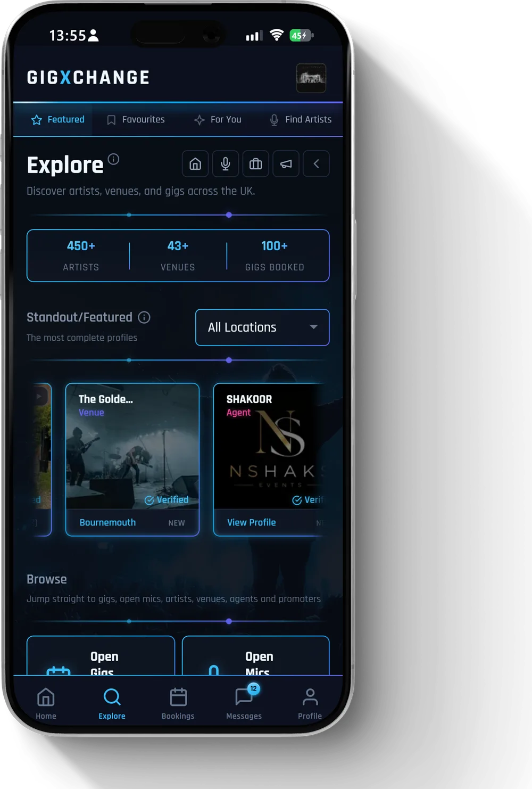Image resolution: width=532 pixels, height=789 pixels.
Task: Click the NEW tag on Golden card
Action: pyautogui.click(x=177, y=523)
